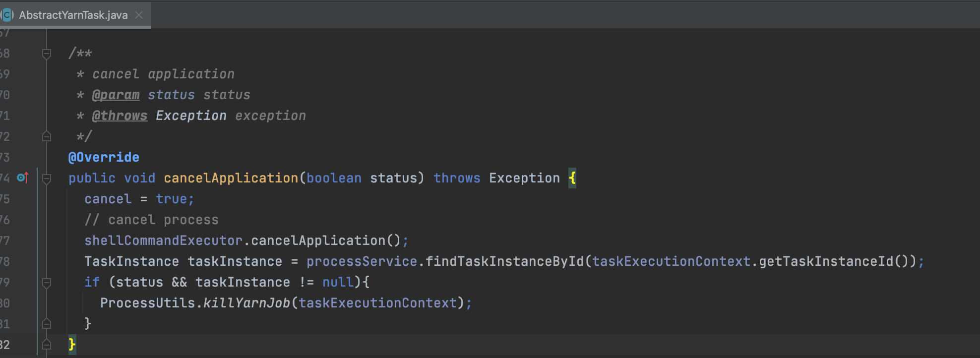
Task: Click the void return type keyword
Action: click(x=139, y=178)
